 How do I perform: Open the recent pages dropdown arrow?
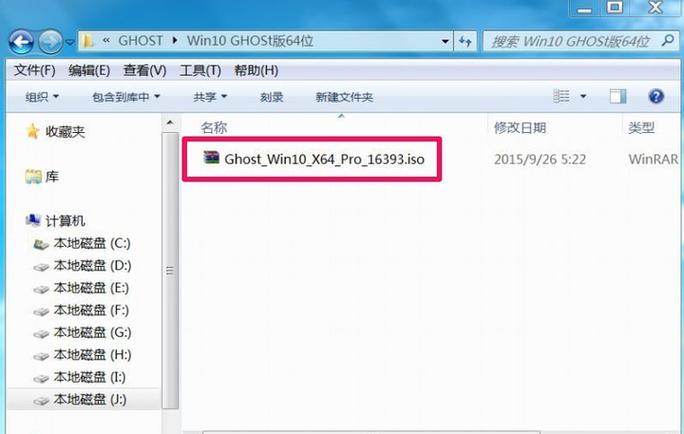[70, 43]
